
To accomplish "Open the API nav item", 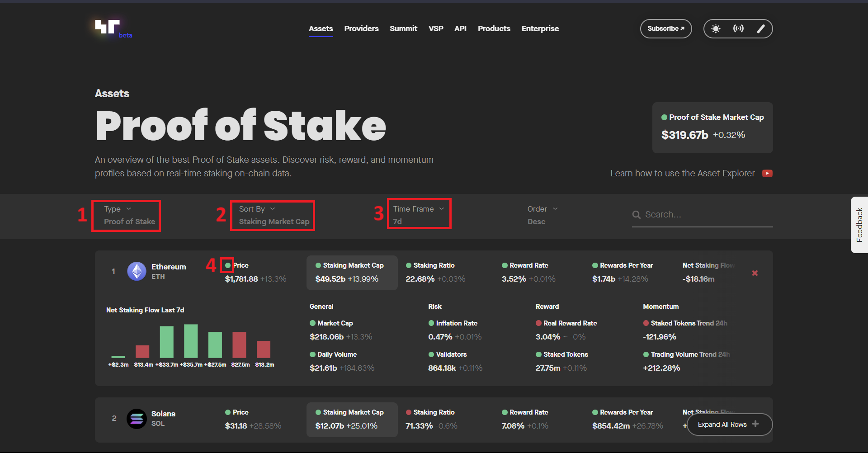I will 460,28.
